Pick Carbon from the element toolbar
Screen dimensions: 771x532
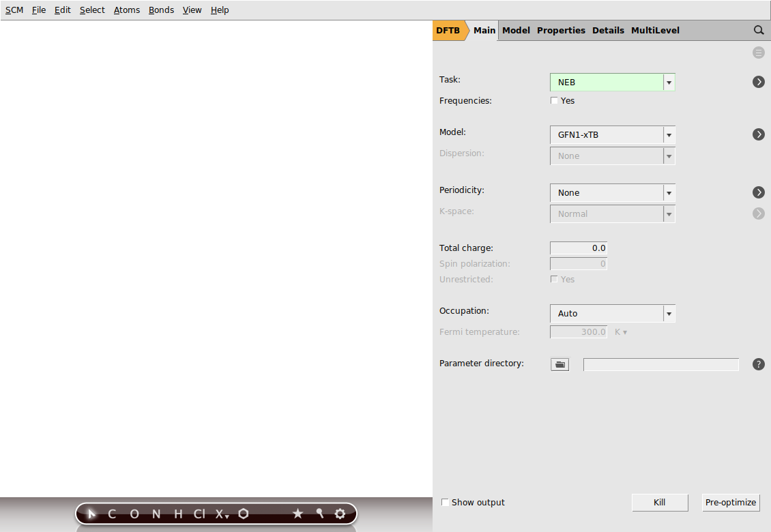click(112, 514)
